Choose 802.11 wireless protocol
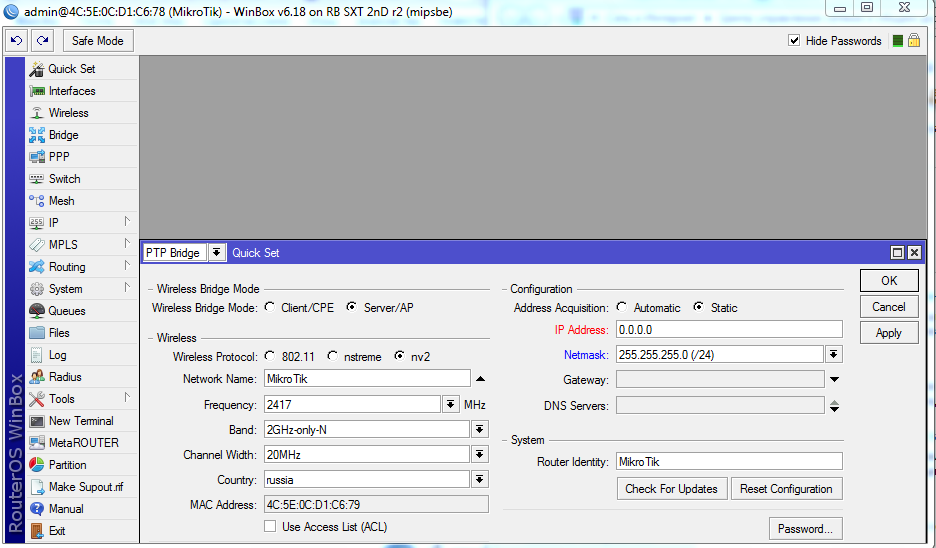 click(x=270, y=356)
